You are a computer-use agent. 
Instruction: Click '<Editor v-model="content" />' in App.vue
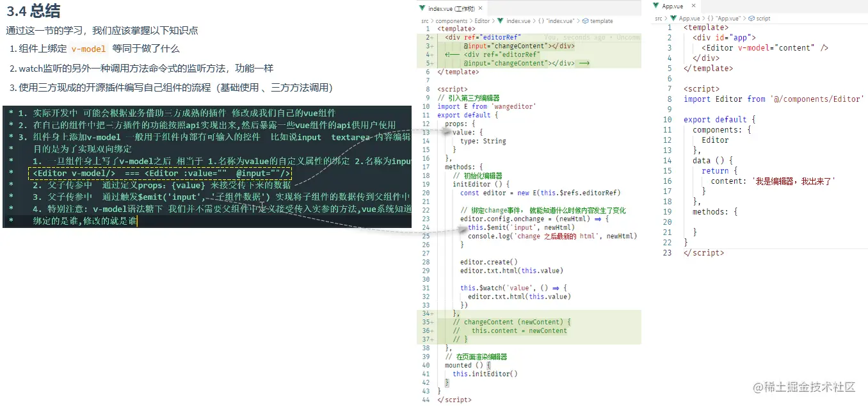tap(765, 47)
